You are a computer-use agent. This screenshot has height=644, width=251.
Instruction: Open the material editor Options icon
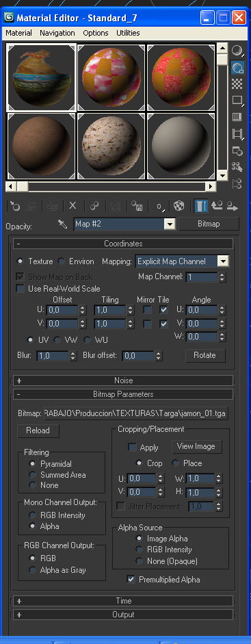coord(237,151)
